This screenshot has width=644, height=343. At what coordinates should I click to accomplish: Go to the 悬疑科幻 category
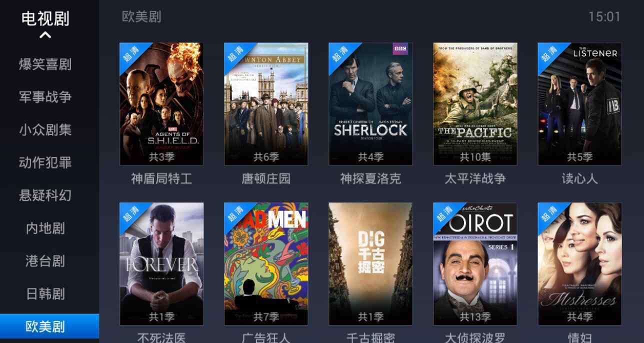tap(45, 195)
